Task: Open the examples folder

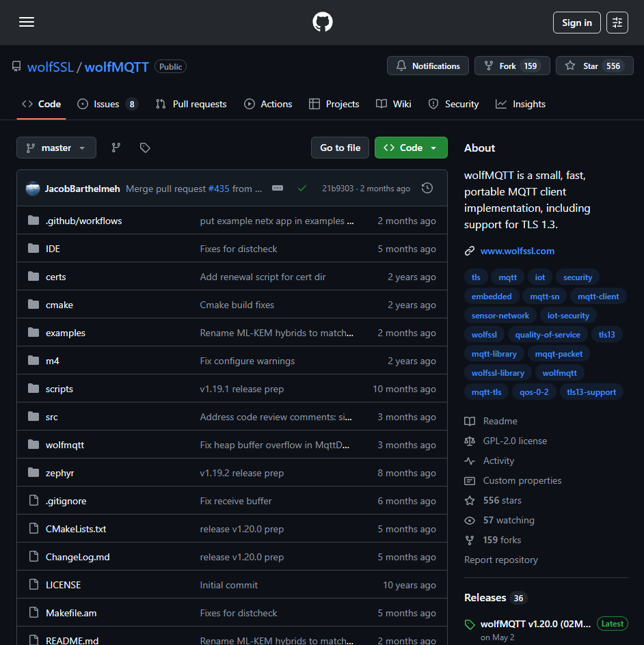Action: pyautogui.click(x=66, y=333)
